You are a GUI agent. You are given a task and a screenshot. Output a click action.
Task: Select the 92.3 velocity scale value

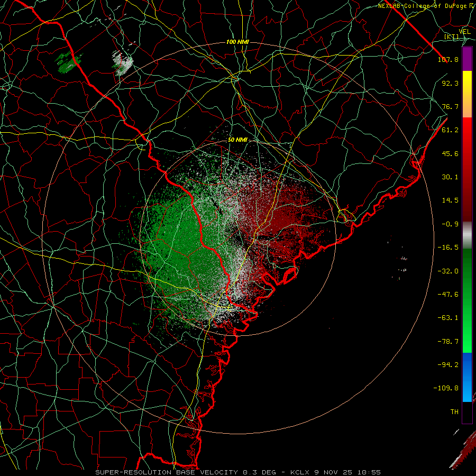tap(450, 83)
